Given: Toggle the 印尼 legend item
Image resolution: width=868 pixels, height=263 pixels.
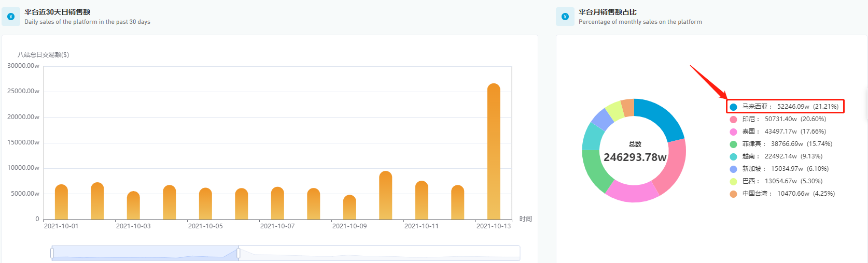Looking at the screenshot, I should tap(778, 119).
